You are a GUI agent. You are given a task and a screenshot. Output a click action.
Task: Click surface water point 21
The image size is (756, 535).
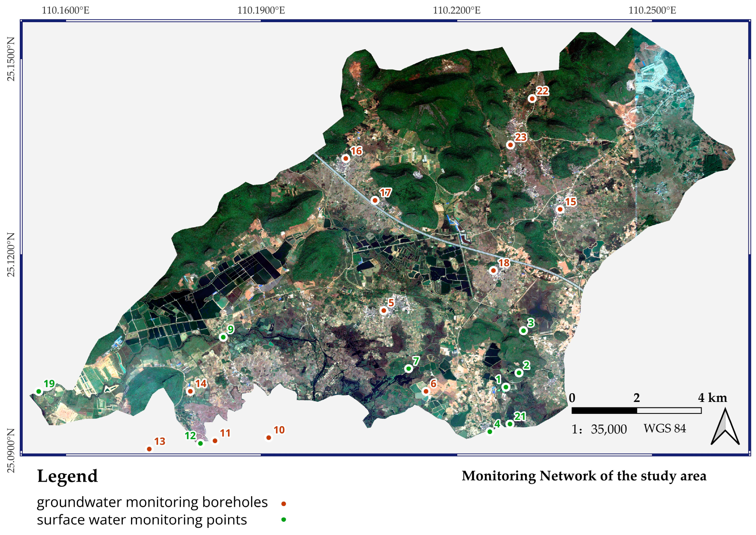point(510,424)
